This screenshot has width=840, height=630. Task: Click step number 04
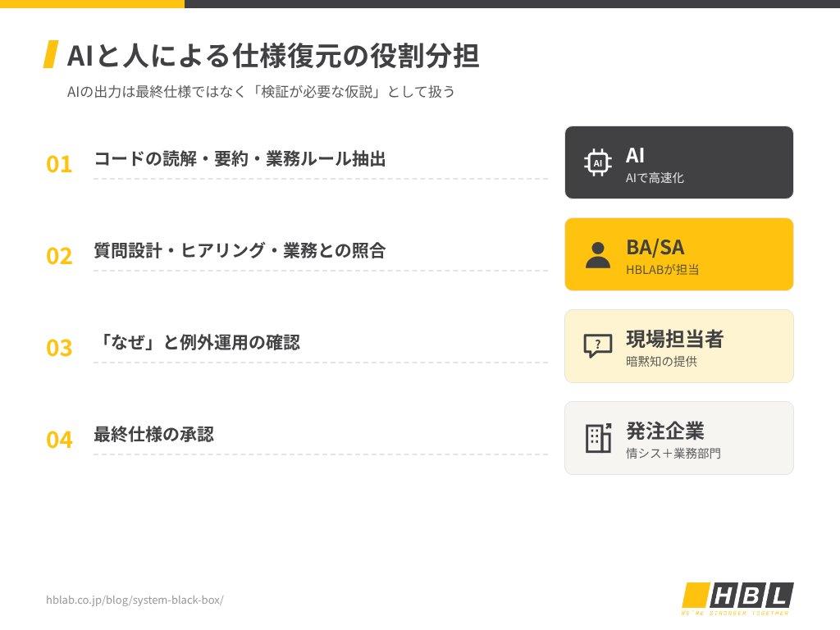pos(59,440)
